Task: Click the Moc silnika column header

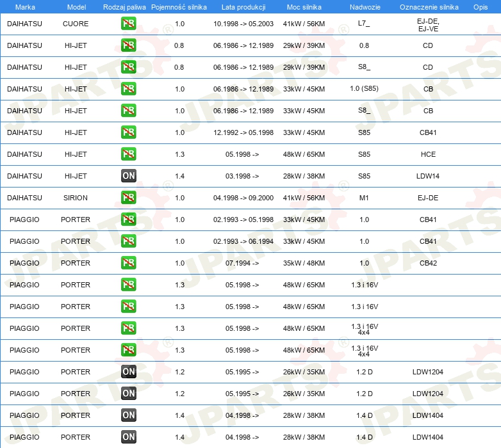Action: click(304, 6)
